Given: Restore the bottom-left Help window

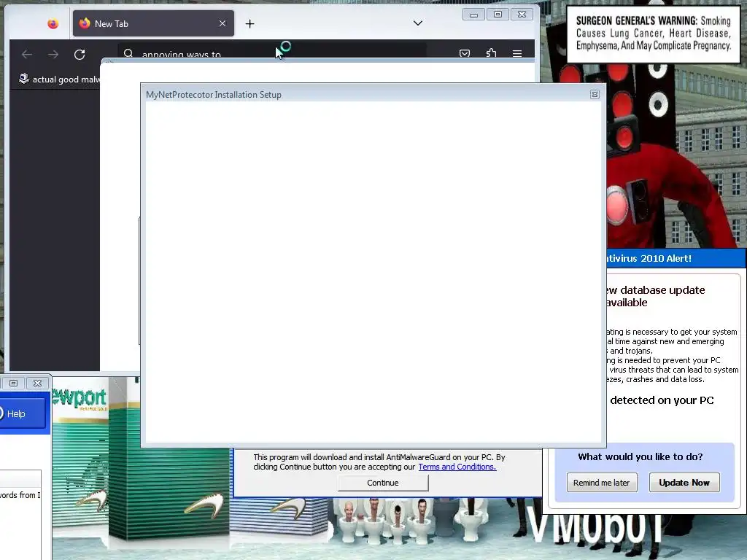Looking at the screenshot, I should point(13,383).
